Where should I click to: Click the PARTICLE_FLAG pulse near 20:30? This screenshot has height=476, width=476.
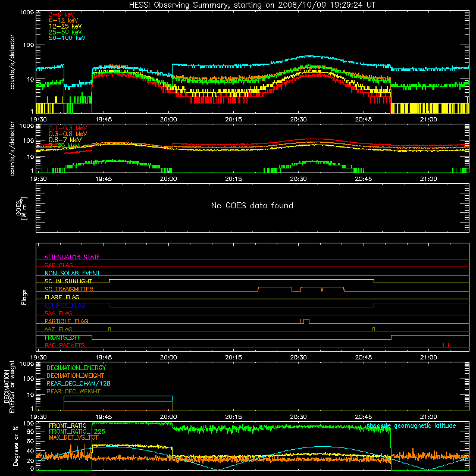[306, 321]
